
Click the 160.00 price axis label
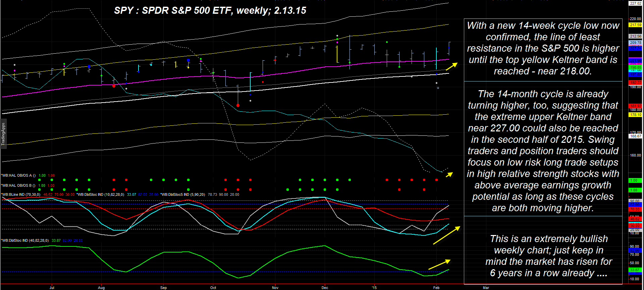tap(635, 155)
